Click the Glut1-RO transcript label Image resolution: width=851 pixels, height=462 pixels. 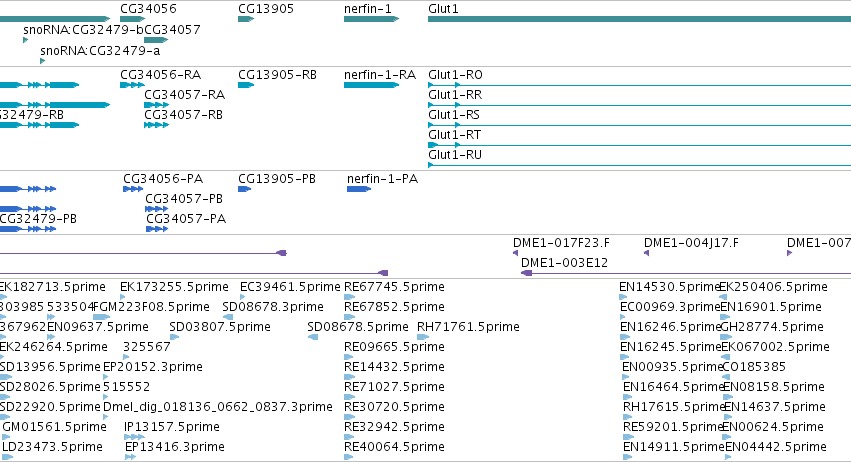click(455, 75)
